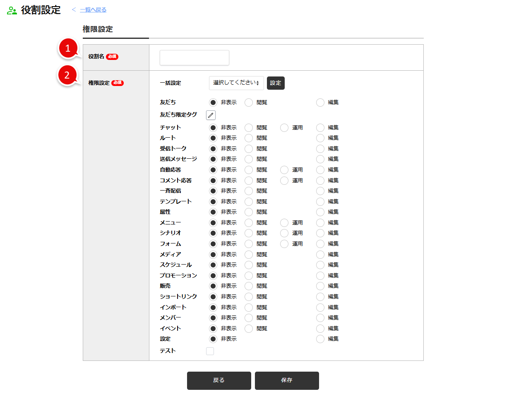The height and width of the screenshot is (420, 509).
Task: Choose 運用 for シナリオ permission
Action: [x=284, y=233]
